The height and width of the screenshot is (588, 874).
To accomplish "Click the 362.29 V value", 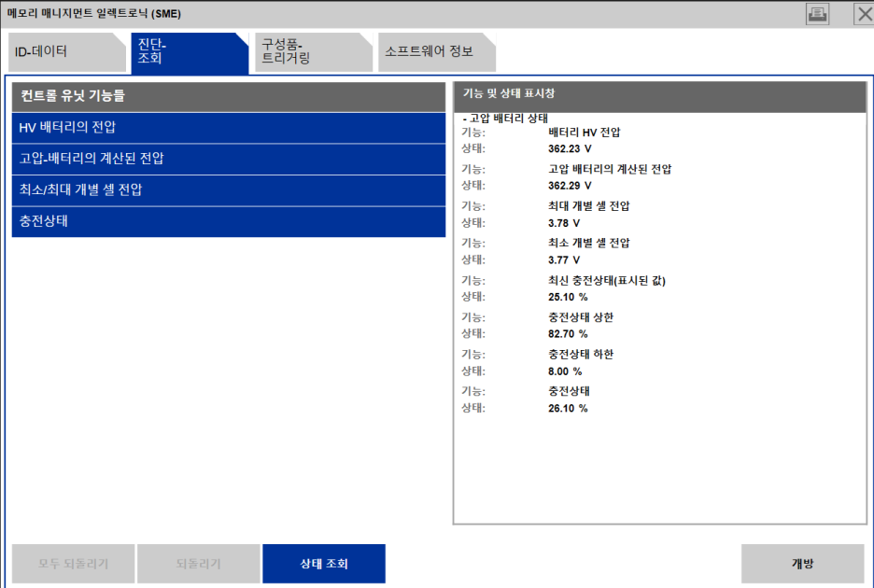I will (570, 186).
